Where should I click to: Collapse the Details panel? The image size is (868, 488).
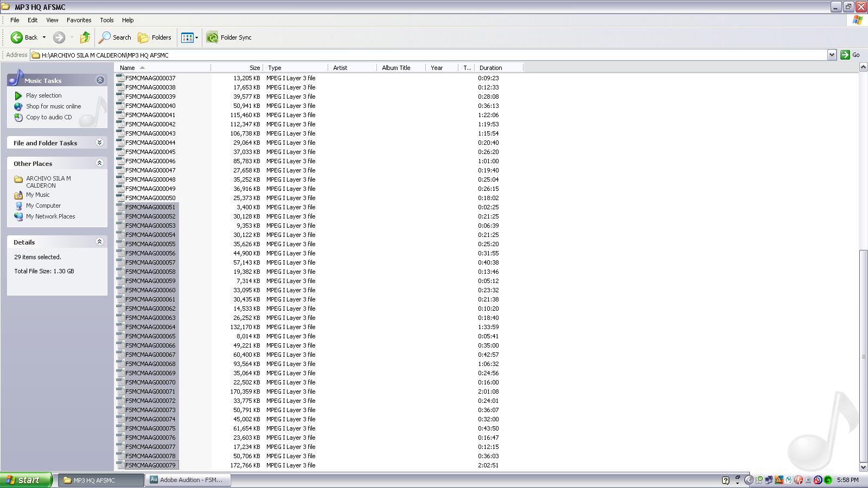point(99,242)
